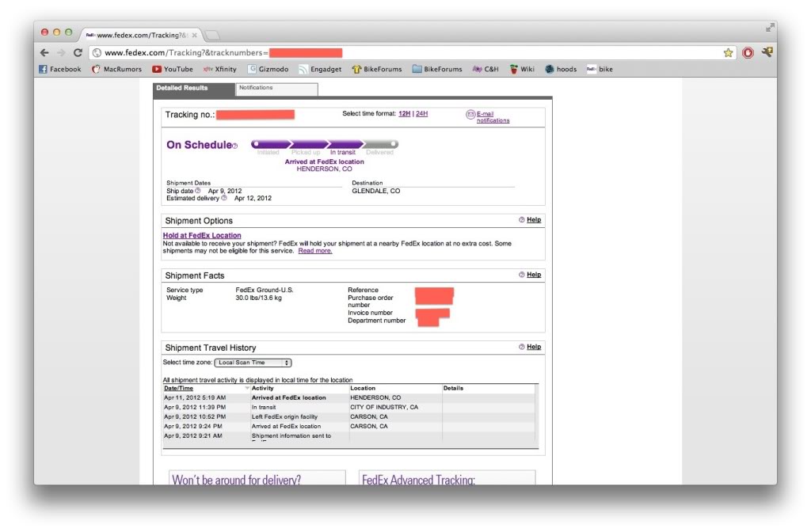The height and width of the screenshot is (532, 811).
Task: Open the bike bookmark
Action: coord(600,70)
